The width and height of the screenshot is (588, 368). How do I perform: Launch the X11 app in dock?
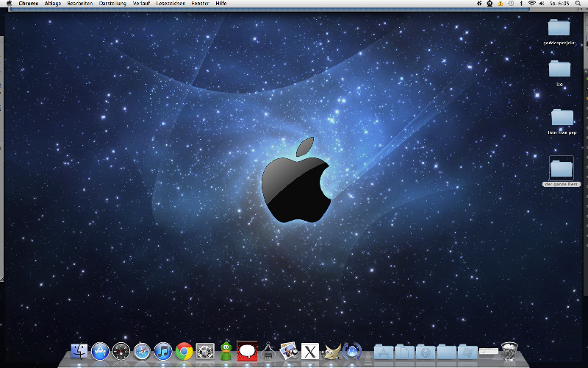(310, 352)
